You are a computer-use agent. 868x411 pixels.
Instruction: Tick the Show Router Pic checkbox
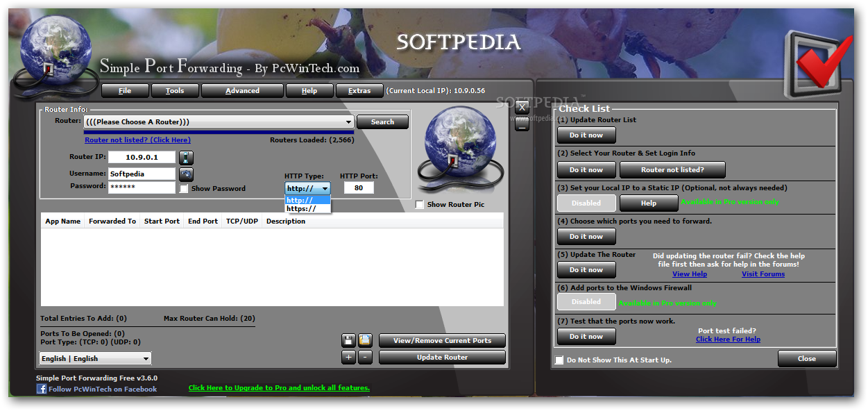click(x=419, y=205)
